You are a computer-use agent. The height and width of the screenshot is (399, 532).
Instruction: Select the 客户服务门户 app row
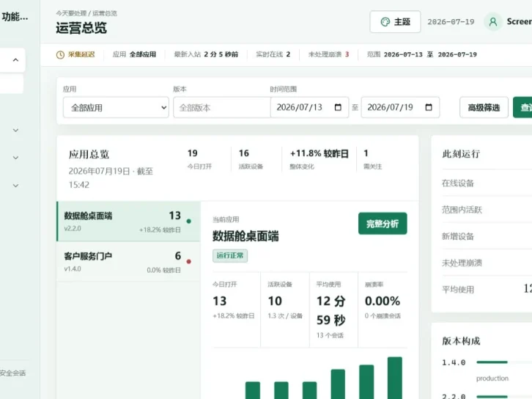(x=128, y=262)
